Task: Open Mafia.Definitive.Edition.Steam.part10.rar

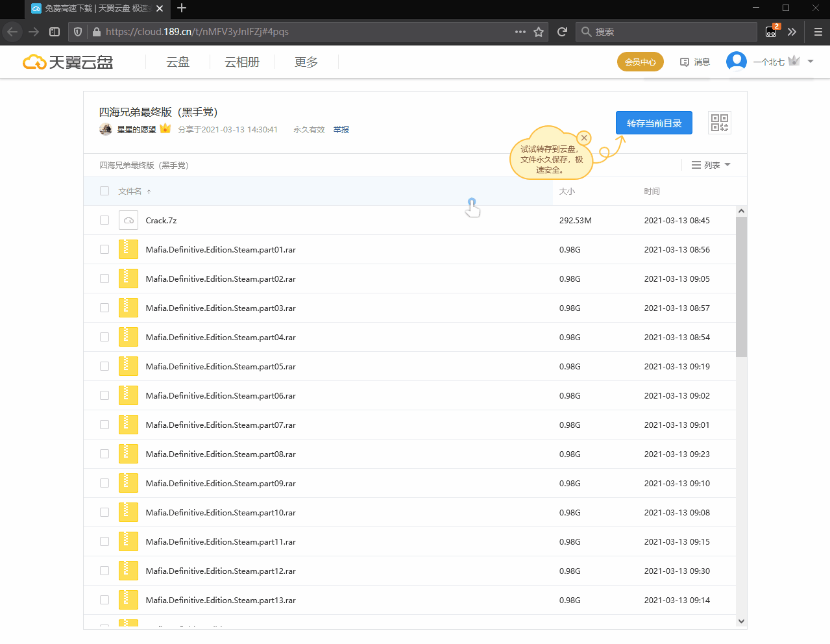Action: coord(221,512)
